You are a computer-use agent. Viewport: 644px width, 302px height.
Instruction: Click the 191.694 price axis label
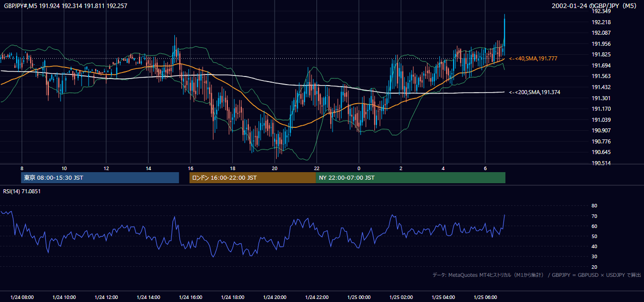click(x=601, y=65)
